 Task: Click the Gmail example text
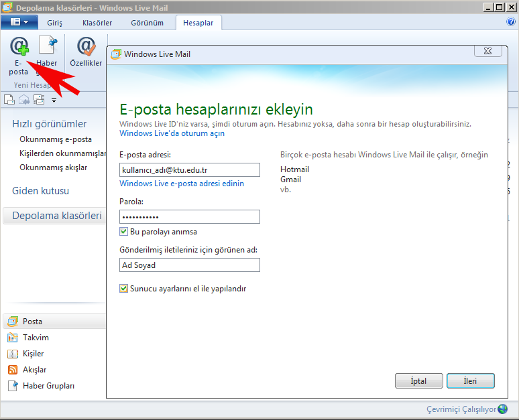(290, 180)
